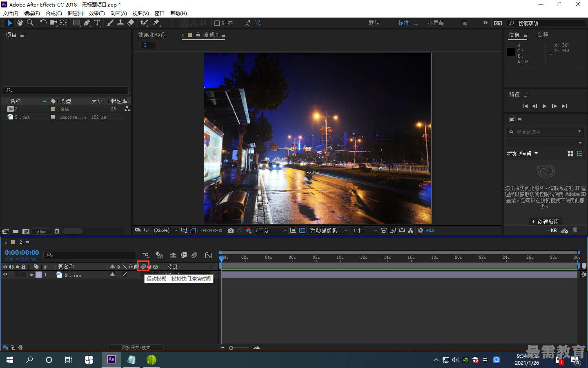588x368 pixels.
Task: Toggle the lock on 合成 2 viewer tab
Action: tap(198, 35)
